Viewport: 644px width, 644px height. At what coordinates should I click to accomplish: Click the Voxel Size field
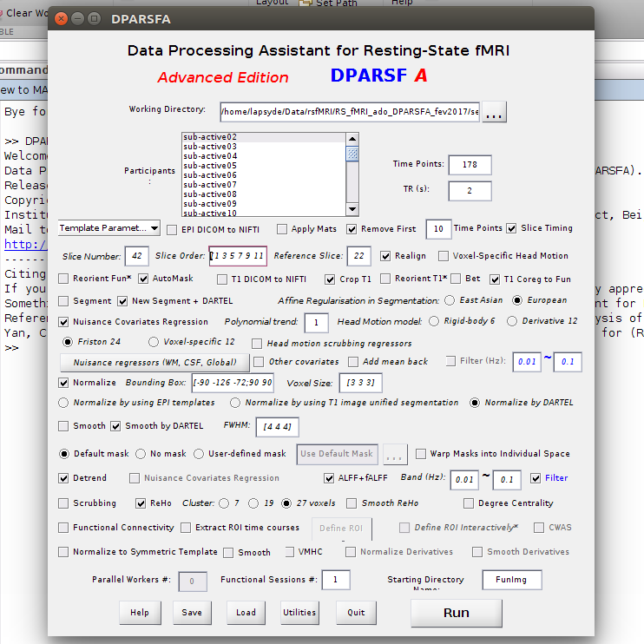click(360, 383)
